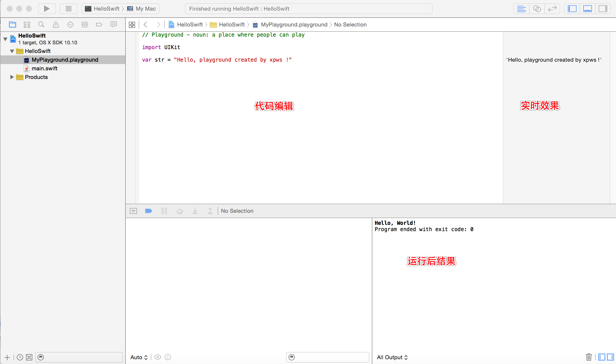Click the Playground comment line
Screen dimensions: 616x364
[223, 35]
